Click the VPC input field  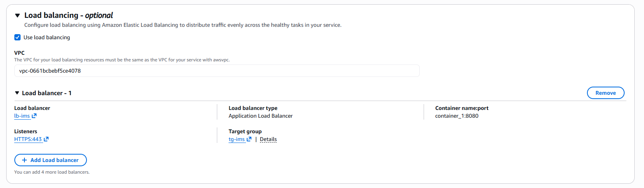coord(216,71)
